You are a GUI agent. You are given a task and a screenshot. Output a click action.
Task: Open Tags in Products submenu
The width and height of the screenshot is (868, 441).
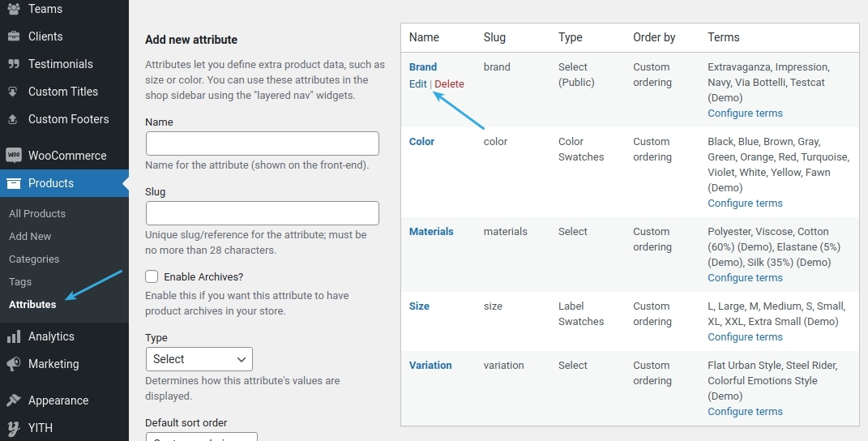click(x=20, y=282)
